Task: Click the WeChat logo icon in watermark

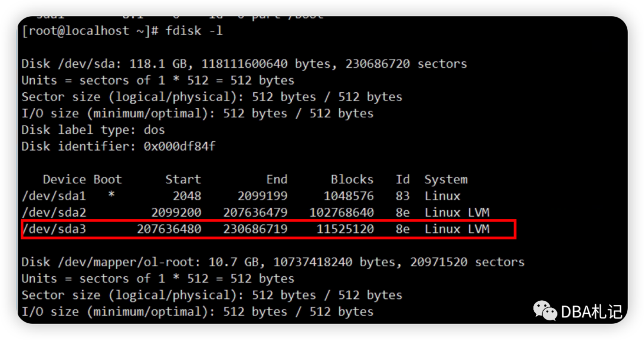Action: (545, 310)
